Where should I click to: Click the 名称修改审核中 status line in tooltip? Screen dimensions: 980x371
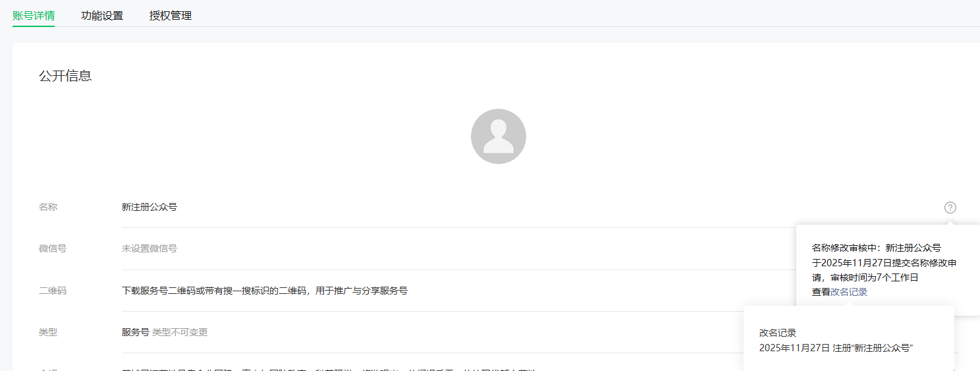click(876, 248)
